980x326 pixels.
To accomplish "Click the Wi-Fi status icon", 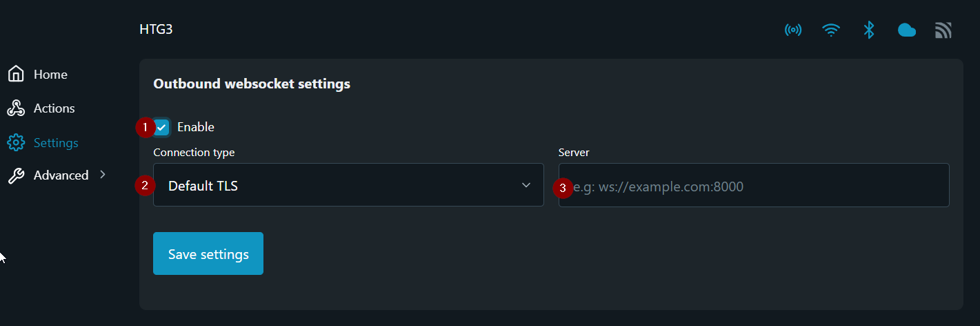I will [831, 30].
